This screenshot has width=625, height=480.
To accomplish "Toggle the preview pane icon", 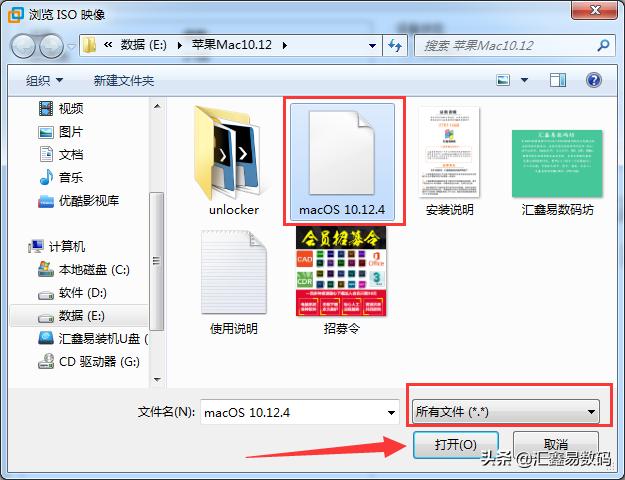I will click(x=558, y=80).
